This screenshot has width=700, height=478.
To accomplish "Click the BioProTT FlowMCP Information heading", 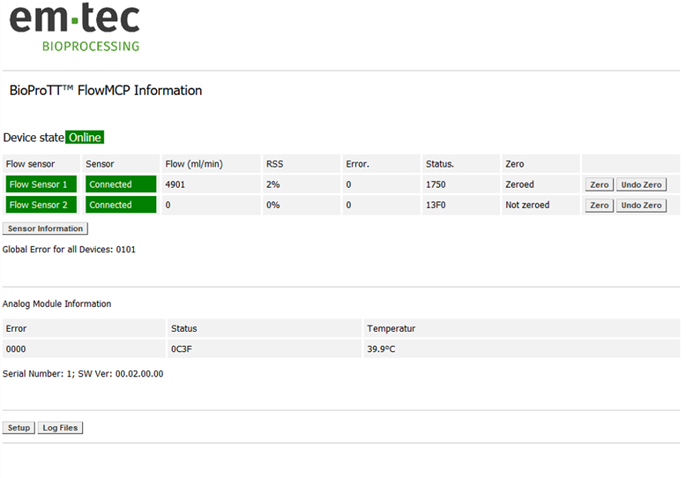I will click(x=105, y=91).
